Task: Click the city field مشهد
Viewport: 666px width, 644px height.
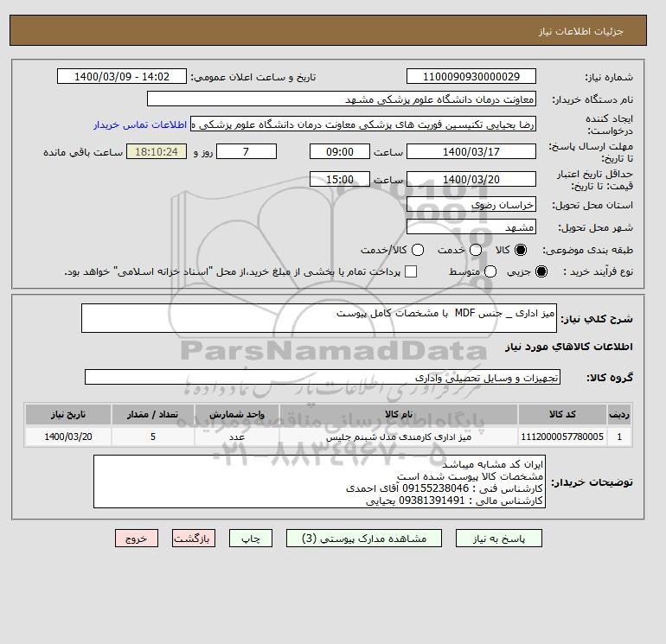Action: point(471,226)
